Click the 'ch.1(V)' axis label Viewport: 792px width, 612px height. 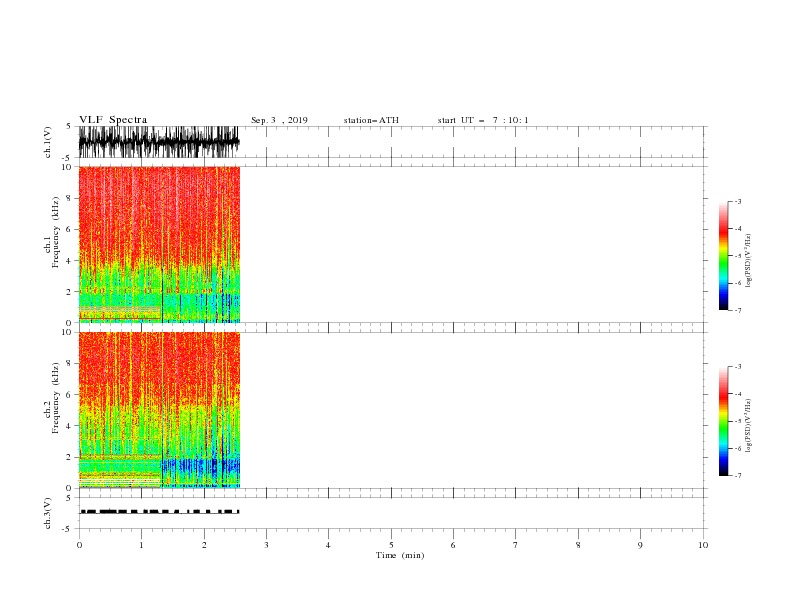48,142
